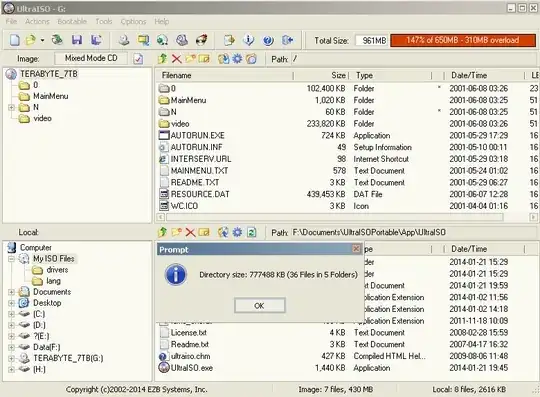Click OK in the Prompt dialog
The height and width of the screenshot is (397, 540).
260,305
